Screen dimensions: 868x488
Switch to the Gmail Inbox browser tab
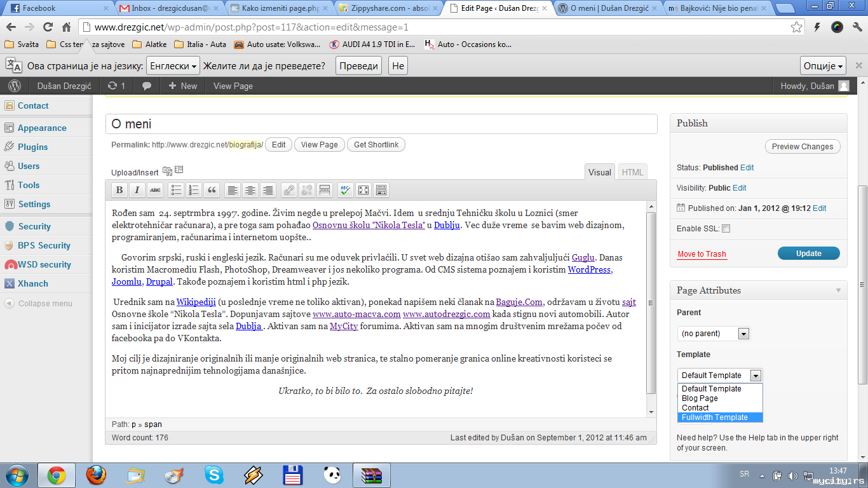[x=168, y=8]
